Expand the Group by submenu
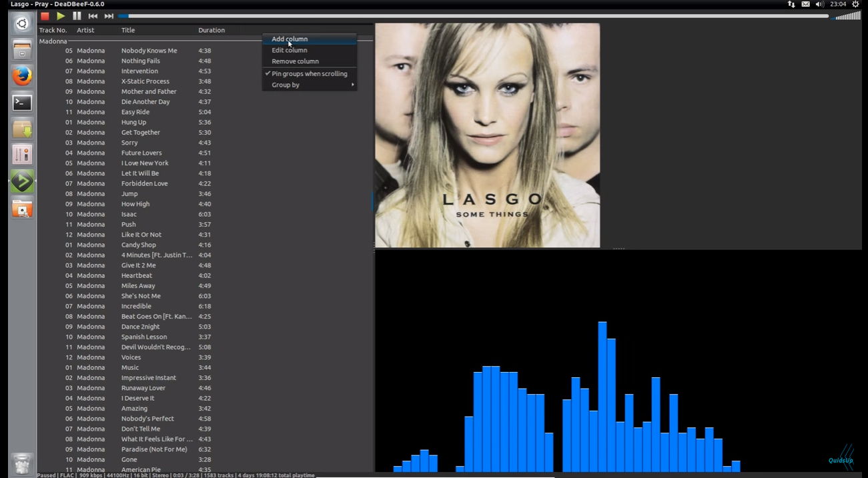Viewport: 868px width, 478px height. pyautogui.click(x=310, y=85)
